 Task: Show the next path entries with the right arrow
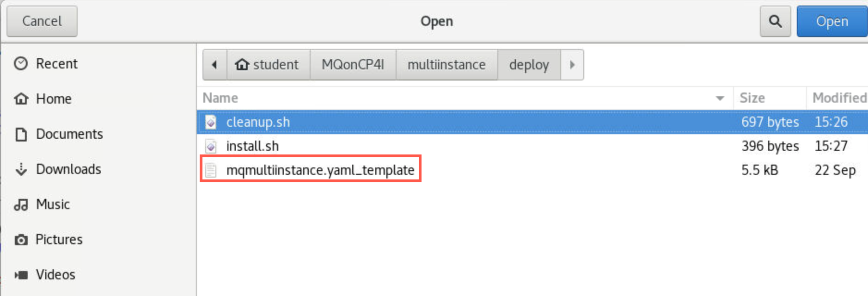pos(572,65)
